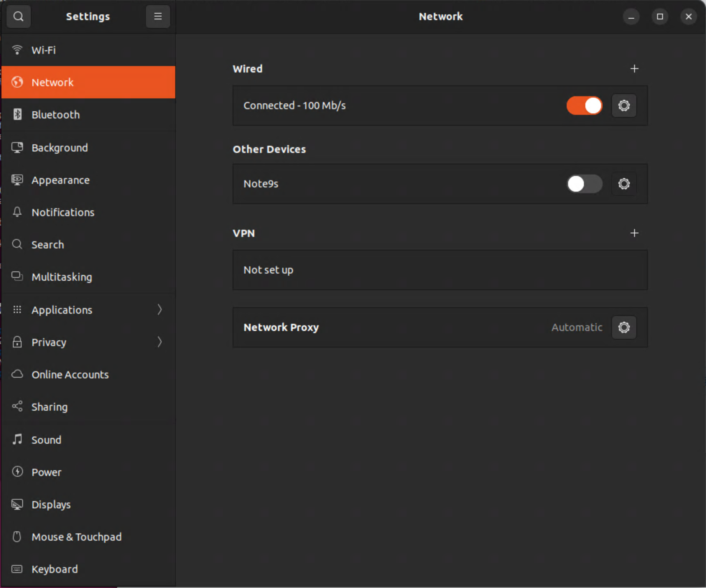Open Online Accounts settings
Image resolution: width=706 pixels, height=588 pixels.
pos(70,374)
